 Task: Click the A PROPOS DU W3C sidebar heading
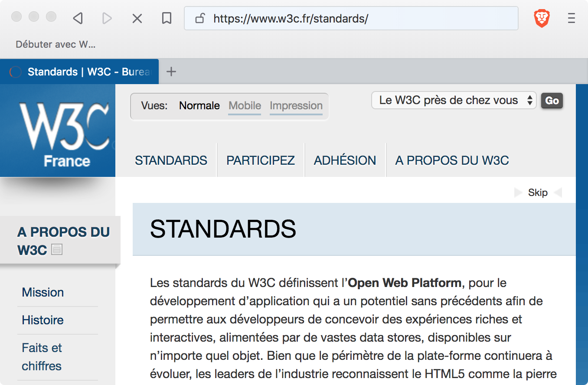point(63,241)
